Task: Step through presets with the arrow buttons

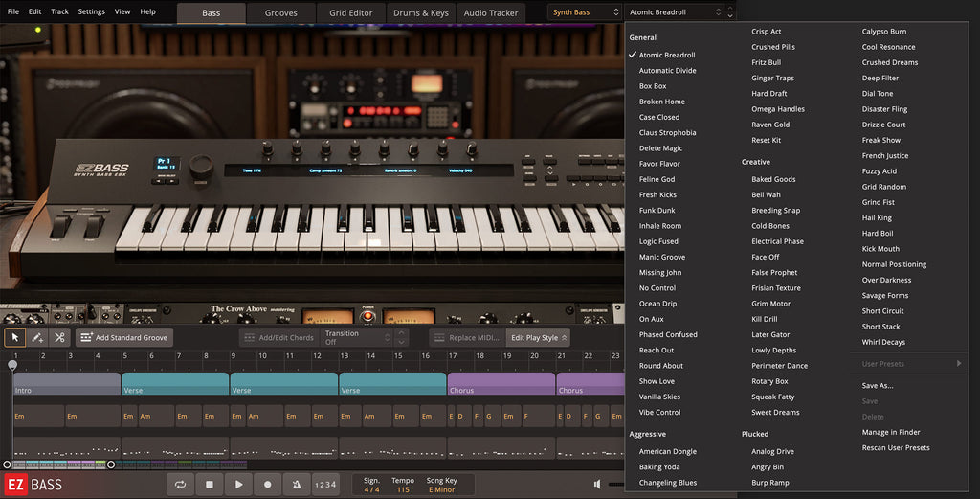Action: point(730,11)
